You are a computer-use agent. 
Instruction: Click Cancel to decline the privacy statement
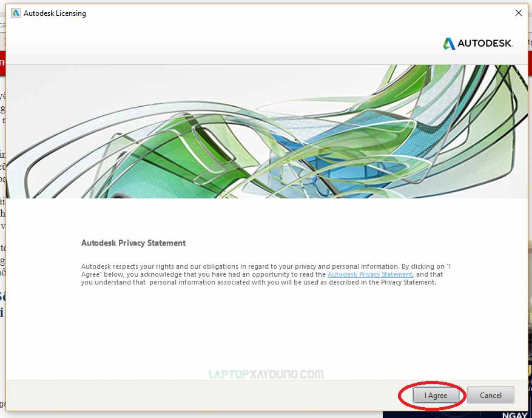coord(490,395)
